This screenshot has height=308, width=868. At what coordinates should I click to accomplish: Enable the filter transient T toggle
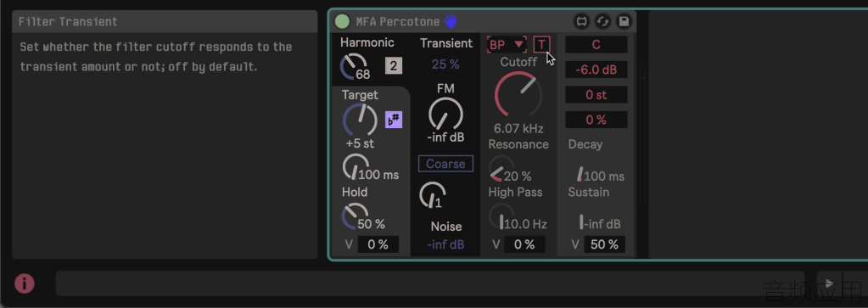(x=542, y=44)
